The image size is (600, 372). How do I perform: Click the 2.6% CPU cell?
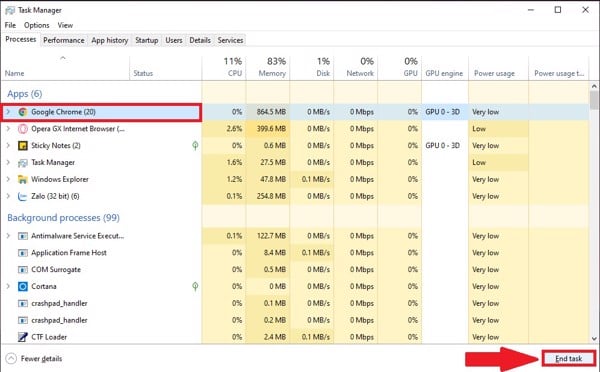[224, 129]
